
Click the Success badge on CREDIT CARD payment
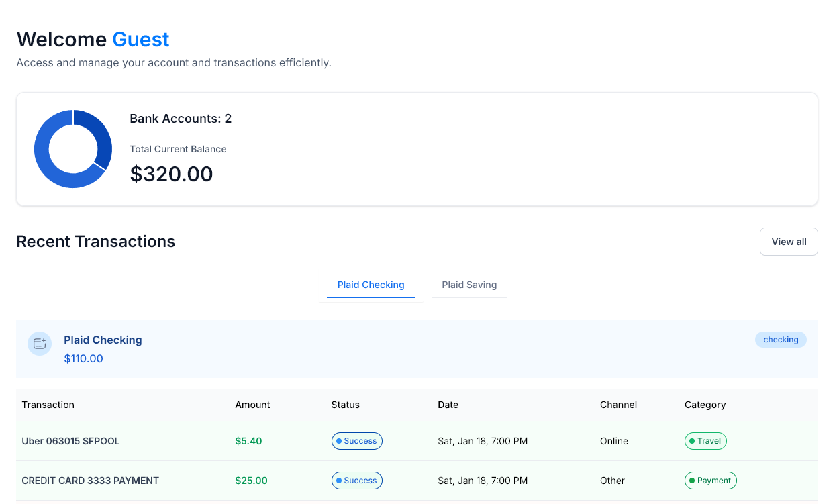[356, 481]
